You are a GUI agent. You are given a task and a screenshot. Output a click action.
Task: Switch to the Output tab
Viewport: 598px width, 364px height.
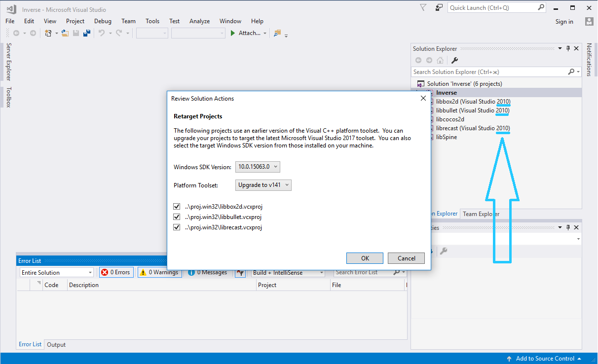coord(56,345)
